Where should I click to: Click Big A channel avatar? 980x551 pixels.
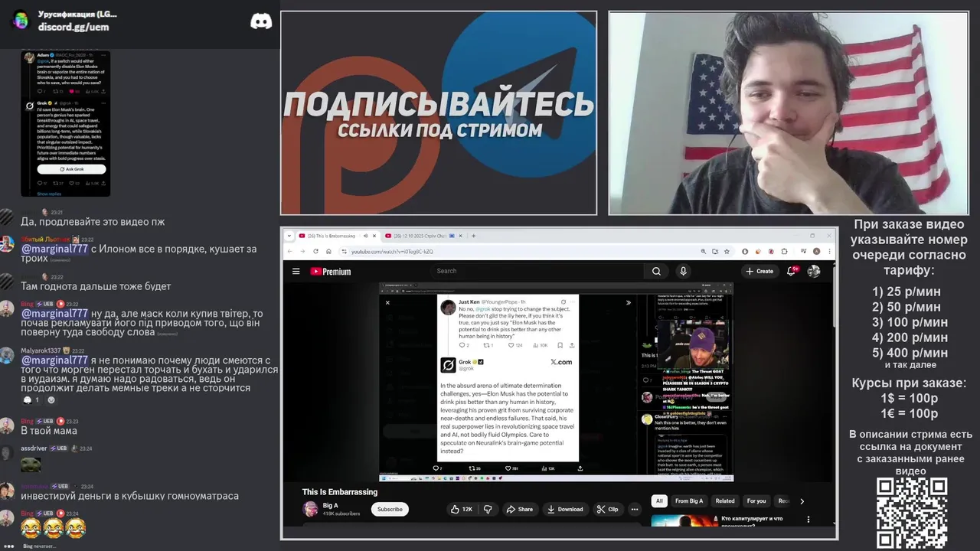(310, 509)
